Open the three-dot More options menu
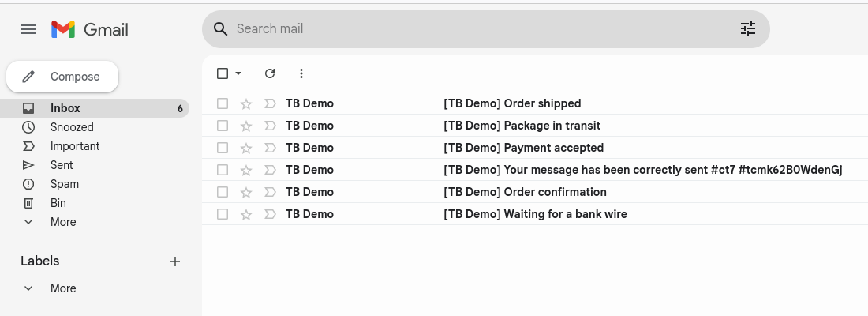 (x=301, y=73)
